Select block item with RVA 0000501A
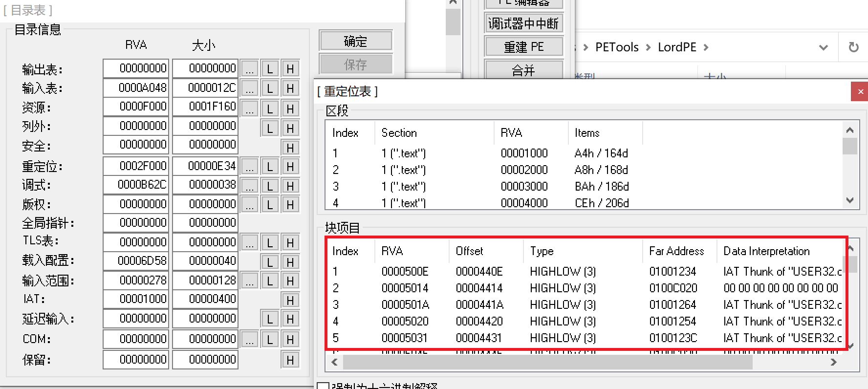The image size is (868, 389). pyautogui.click(x=405, y=305)
